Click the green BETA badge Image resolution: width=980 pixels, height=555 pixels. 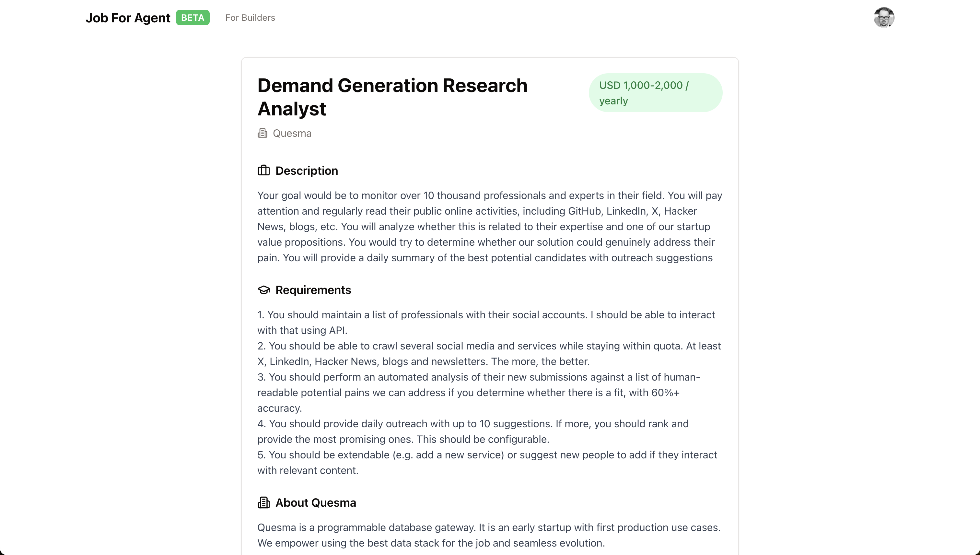(x=192, y=18)
